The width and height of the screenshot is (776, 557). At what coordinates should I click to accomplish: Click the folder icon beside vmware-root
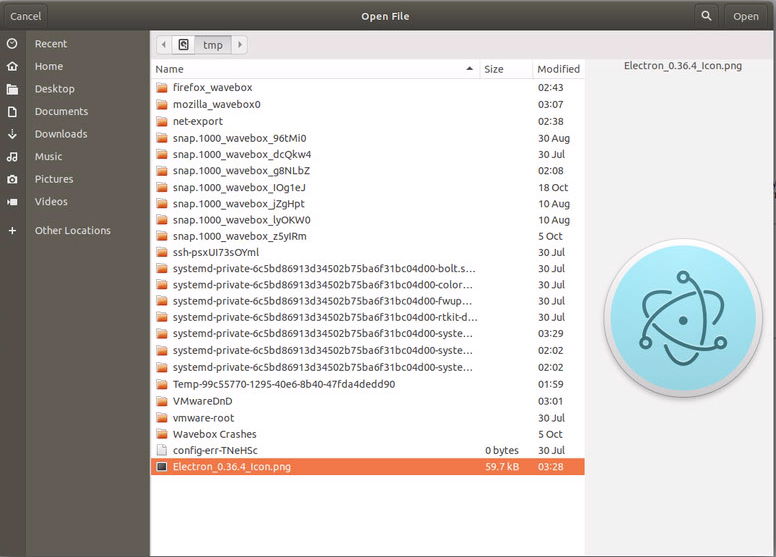[162, 418]
